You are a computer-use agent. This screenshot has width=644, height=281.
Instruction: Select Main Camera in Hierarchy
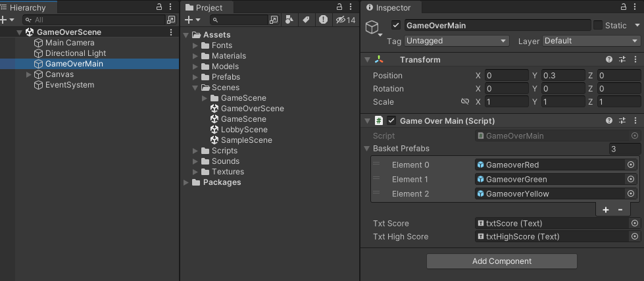click(70, 43)
